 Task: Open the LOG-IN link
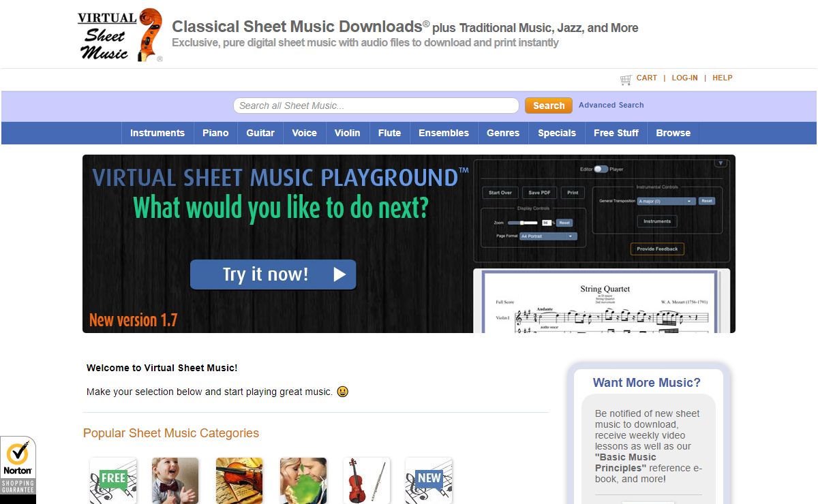point(685,78)
